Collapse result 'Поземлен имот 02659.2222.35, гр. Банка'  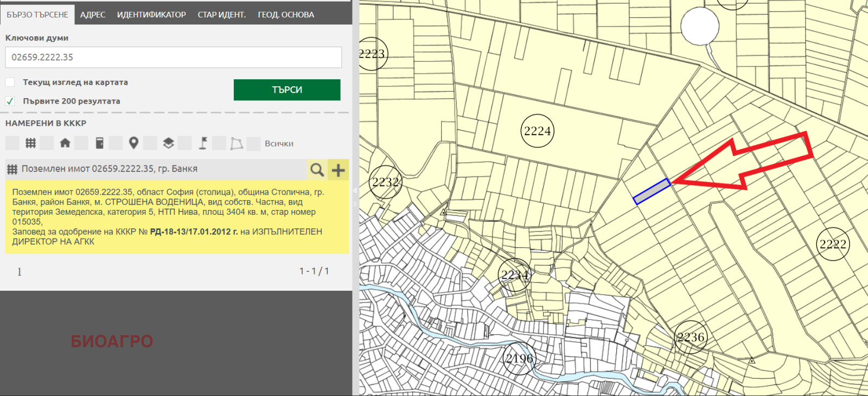(x=108, y=169)
